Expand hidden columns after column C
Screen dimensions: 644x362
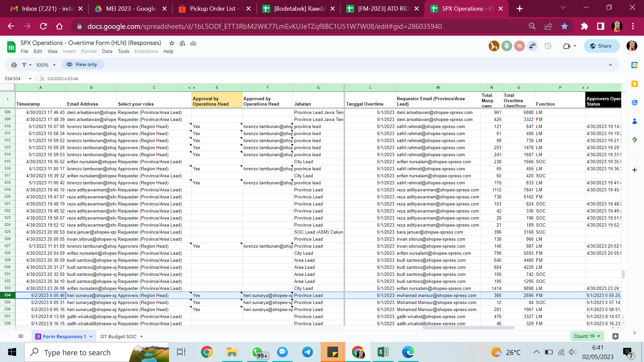point(189,87)
